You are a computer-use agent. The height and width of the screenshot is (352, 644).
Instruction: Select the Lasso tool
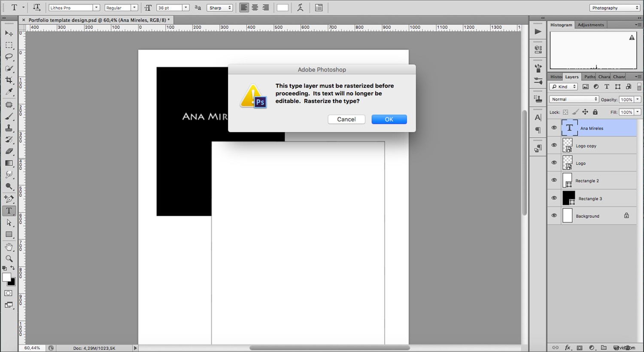(x=9, y=57)
